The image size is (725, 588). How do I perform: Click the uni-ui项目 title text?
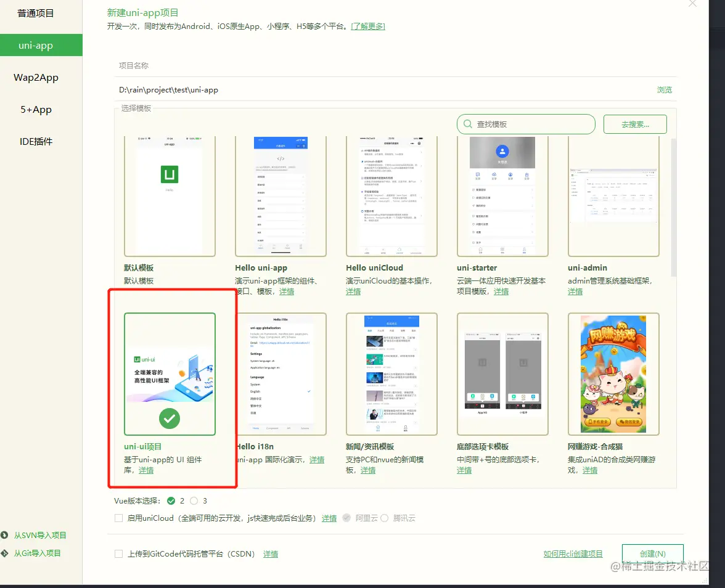143,446
